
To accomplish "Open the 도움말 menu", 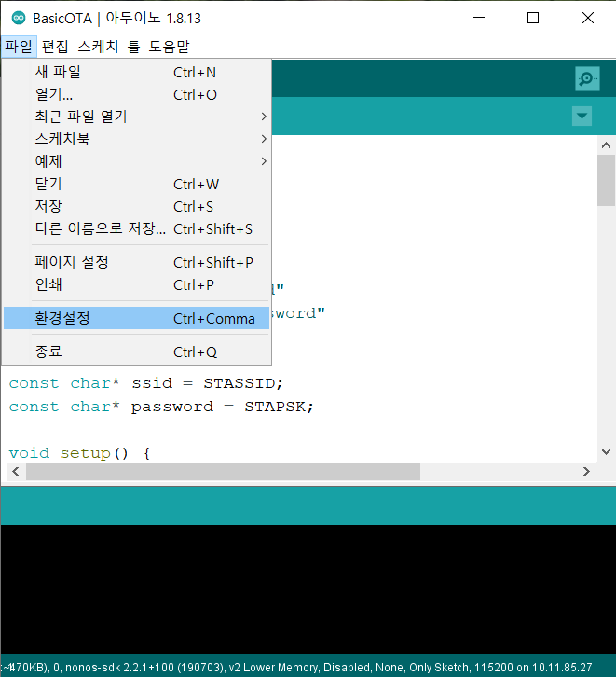I will pos(169,47).
